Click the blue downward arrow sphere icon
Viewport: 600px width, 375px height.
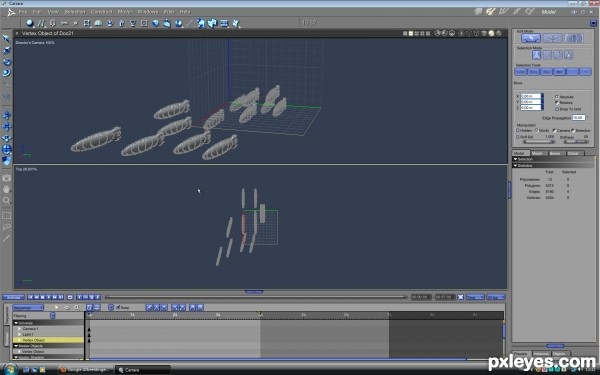[178, 23]
